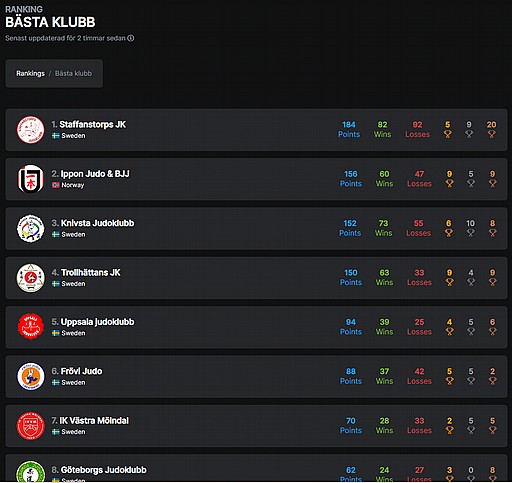Select Bästa klubb in the breadcrumb

pos(73,73)
